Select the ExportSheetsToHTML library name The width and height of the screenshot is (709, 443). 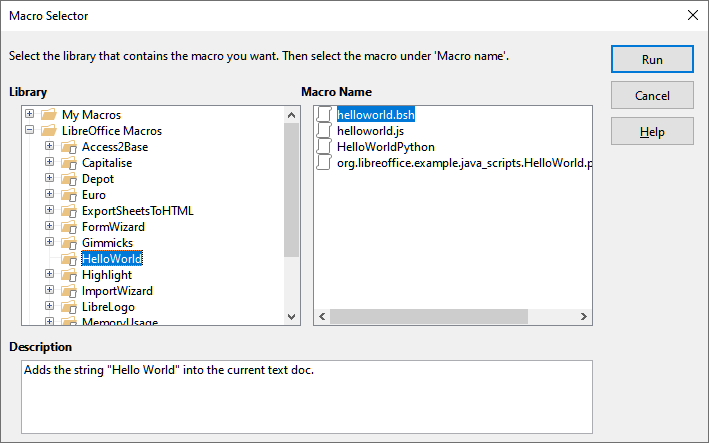[x=137, y=211]
